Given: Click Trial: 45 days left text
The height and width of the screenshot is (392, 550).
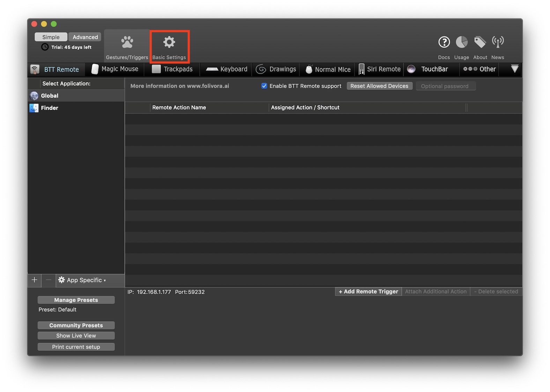Looking at the screenshot, I should click(x=71, y=47).
